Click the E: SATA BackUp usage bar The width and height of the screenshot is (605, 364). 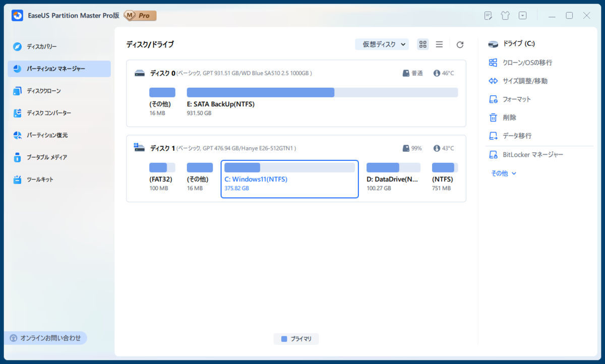pos(323,92)
